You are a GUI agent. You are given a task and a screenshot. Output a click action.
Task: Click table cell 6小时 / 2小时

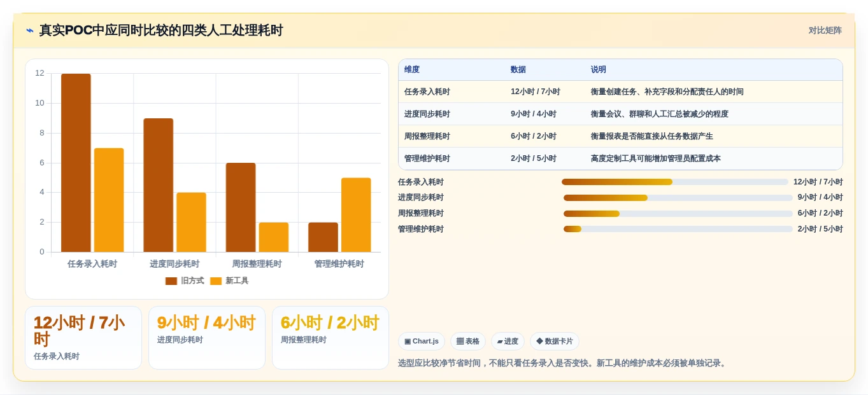(x=534, y=137)
